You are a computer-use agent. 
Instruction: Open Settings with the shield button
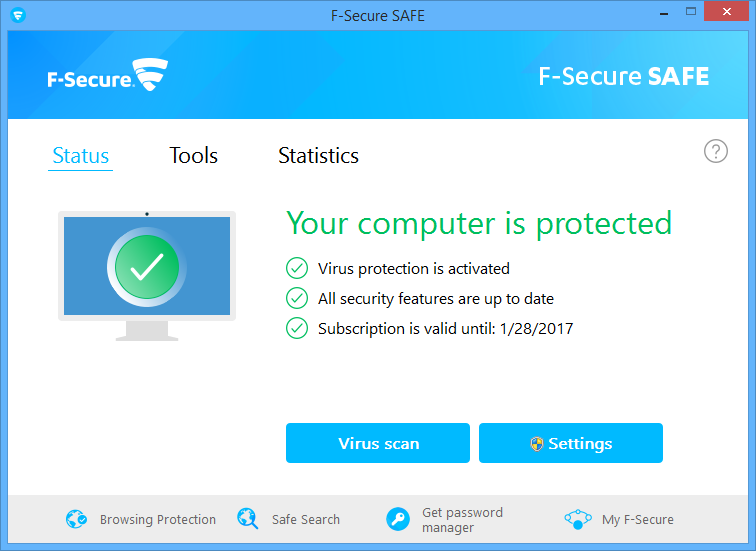coord(571,443)
